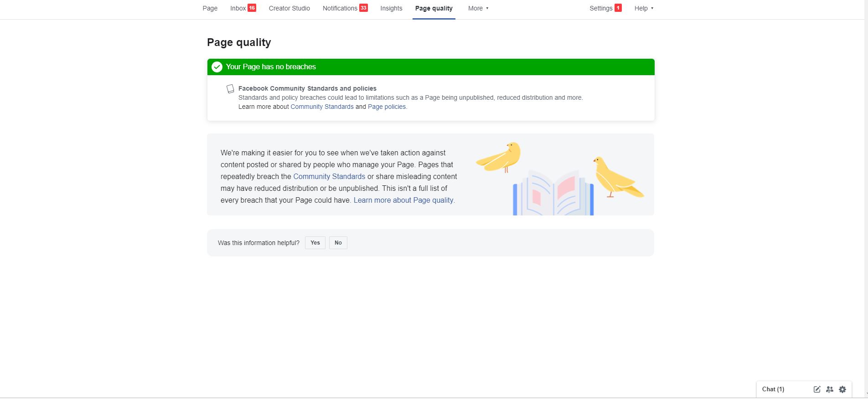Click the green checkmark no-breaches icon
868x399 pixels.
click(217, 67)
